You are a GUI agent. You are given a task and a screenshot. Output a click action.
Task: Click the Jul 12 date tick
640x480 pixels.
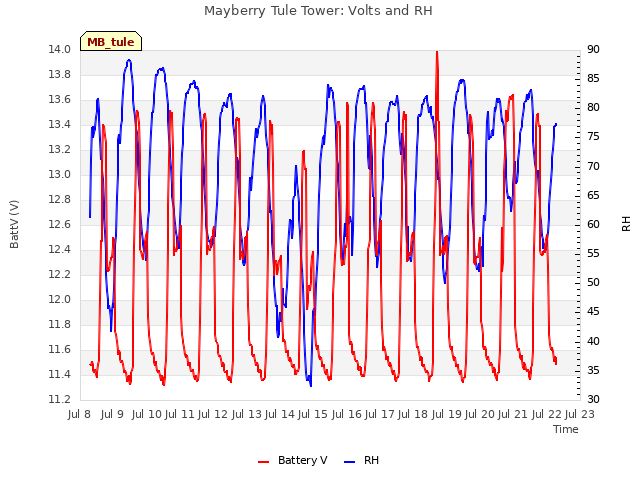pos(213,415)
